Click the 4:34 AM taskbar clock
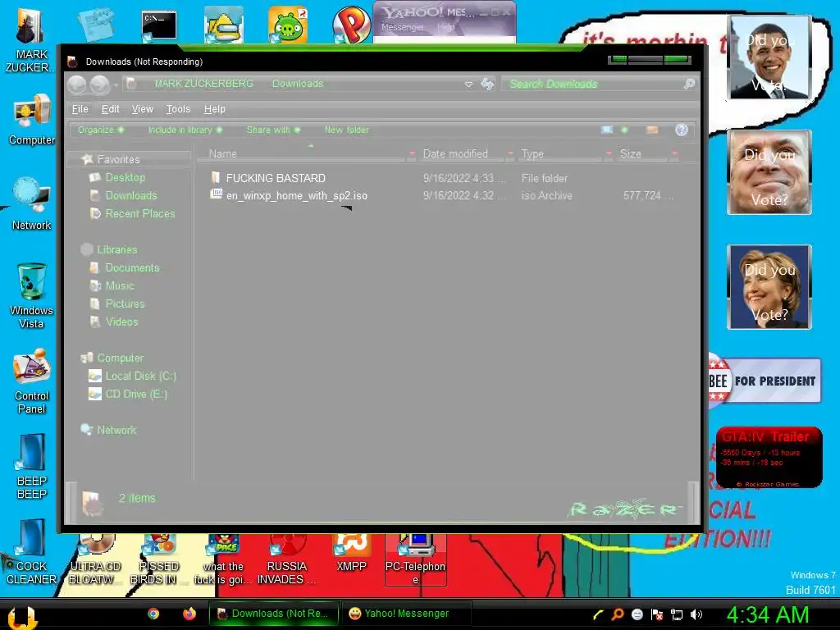Image resolution: width=840 pixels, height=630 pixels. click(x=767, y=614)
